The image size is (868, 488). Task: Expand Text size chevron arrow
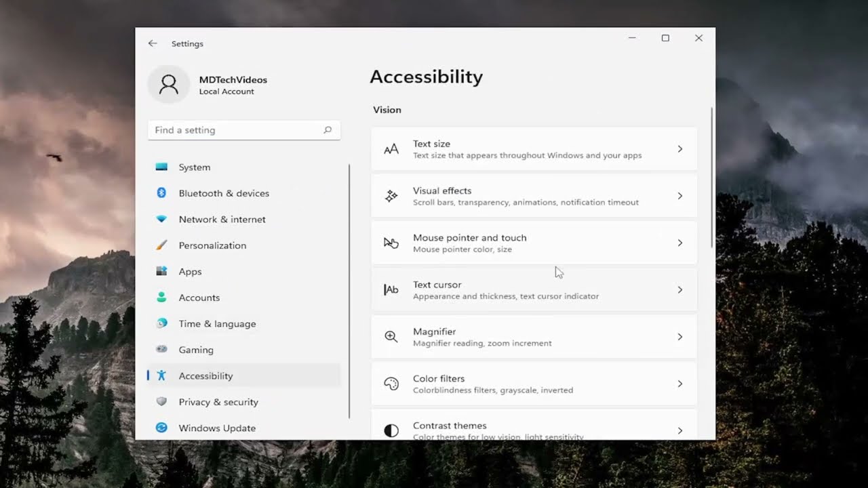679,149
